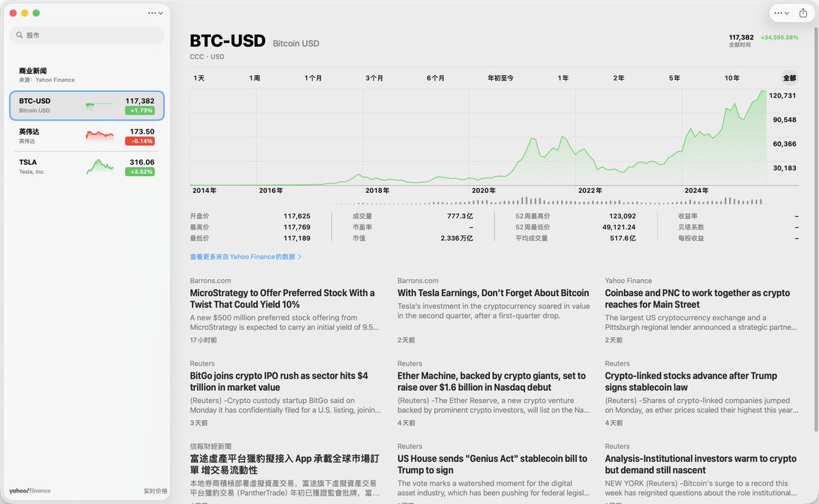
Task: Open the Crypto-linked stocks advance article
Action: [x=701, y=394]
